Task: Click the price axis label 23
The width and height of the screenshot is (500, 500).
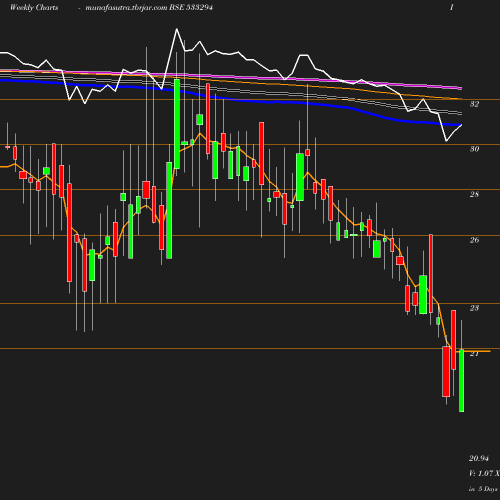Action: 474,308
